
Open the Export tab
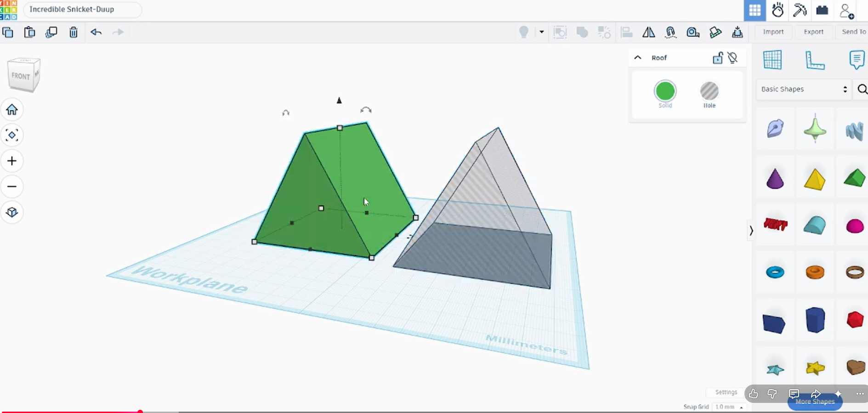[813, 32]
